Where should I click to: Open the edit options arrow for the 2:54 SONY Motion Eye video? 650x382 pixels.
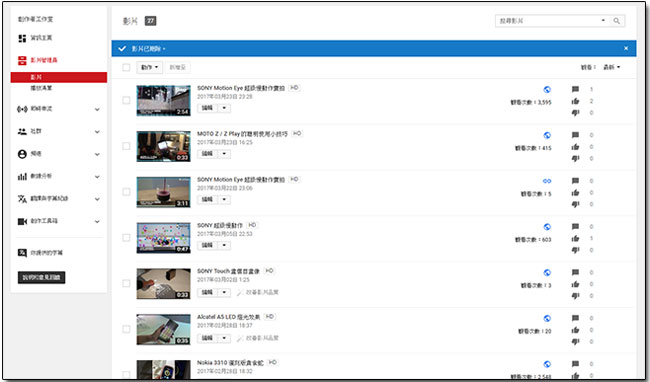tap(224, 108)
